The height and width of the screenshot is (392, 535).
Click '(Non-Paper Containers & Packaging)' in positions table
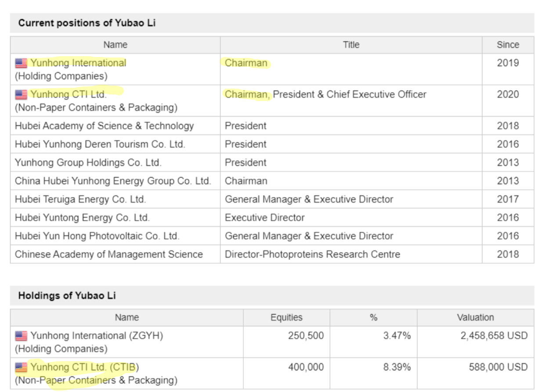click(x=96, y=108)
